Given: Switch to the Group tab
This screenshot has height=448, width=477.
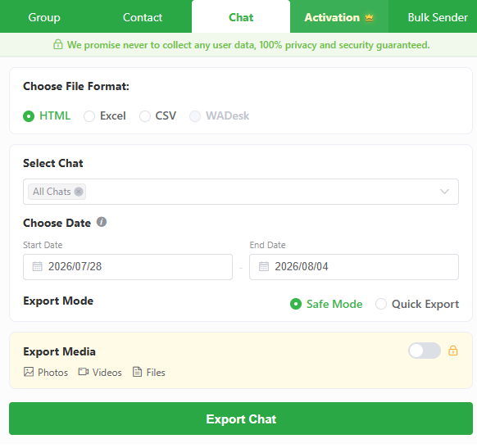Looking at the screenshot, I should pos(44,18).
